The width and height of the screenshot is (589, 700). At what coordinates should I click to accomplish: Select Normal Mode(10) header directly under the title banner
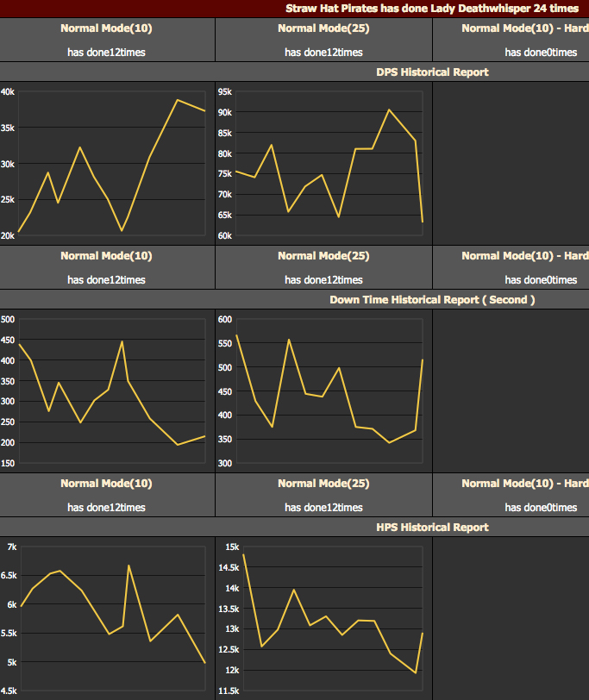pos(106,28)
